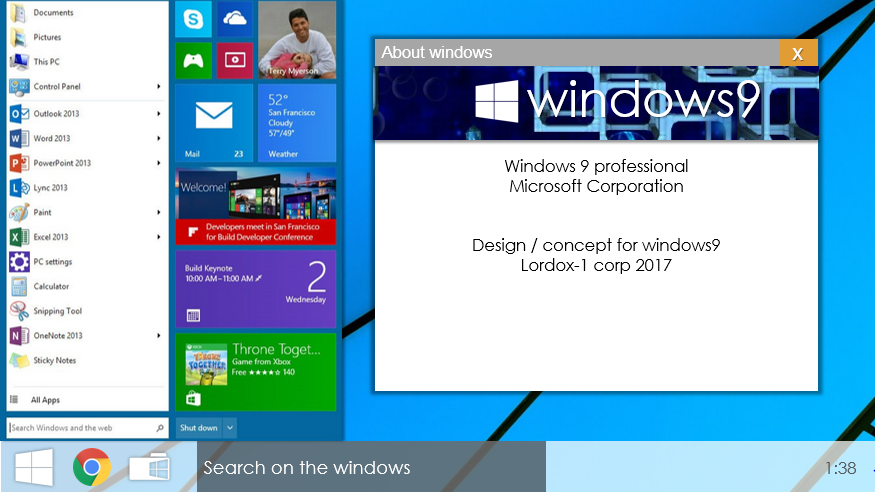Expand the Outlook 2013 jump list arrow
Viewport: 875px width, 492px height.
[x=158, y=114]
